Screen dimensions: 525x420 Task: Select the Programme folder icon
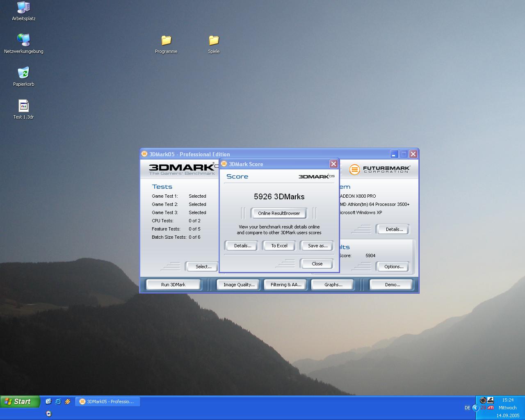[x=166, y=44]
